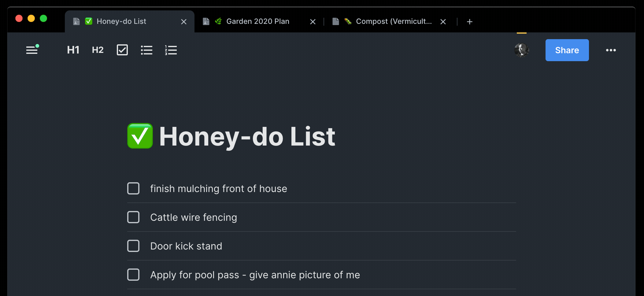This screenshot has height=296, width=644.
Task: Mark Apply for pool pass done
Action: (x=133, y=275)
